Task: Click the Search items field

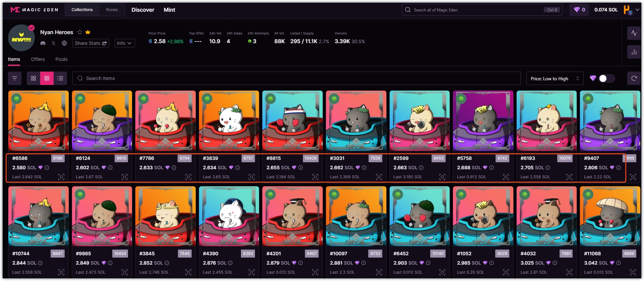Action: [297, 78]
